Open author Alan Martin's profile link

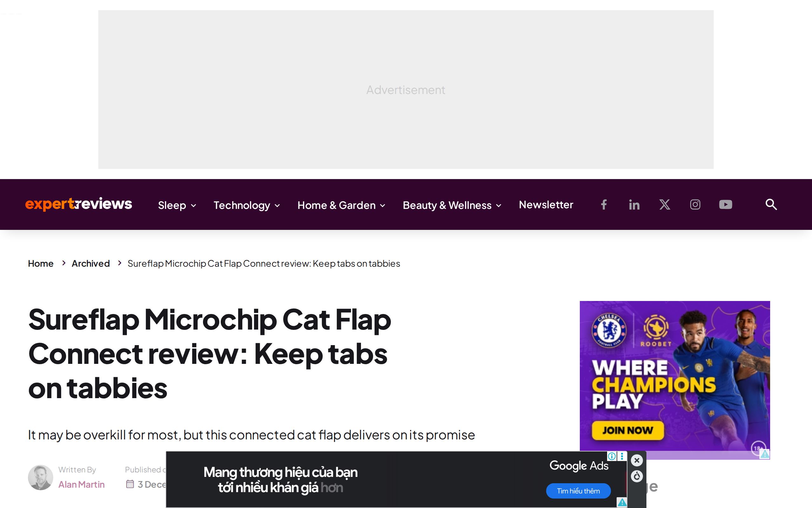point(82,485)
